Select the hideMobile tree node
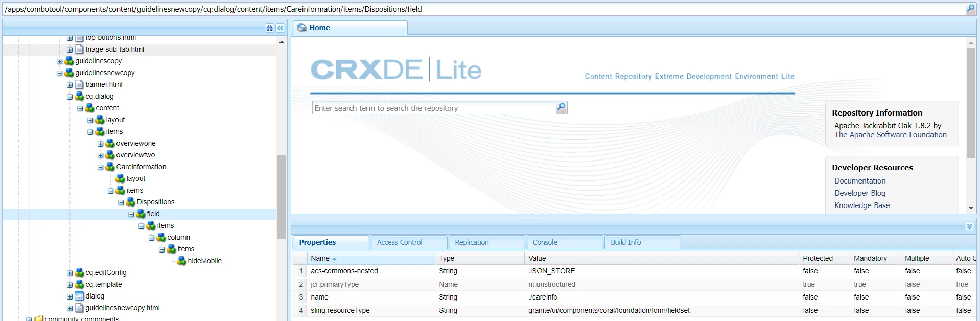The width and height of the screenshot is (980, 321). [x=204, y=261]
